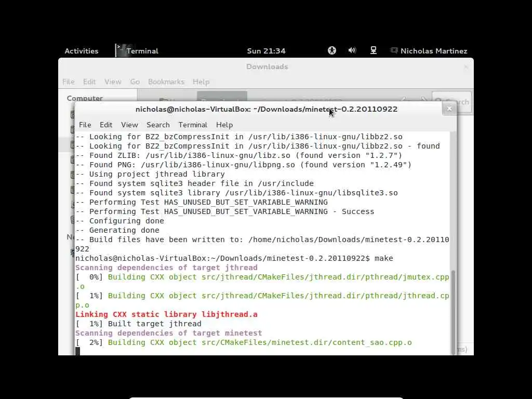
Task: Close the Terminal window
Action: click(x=449, y=109)
